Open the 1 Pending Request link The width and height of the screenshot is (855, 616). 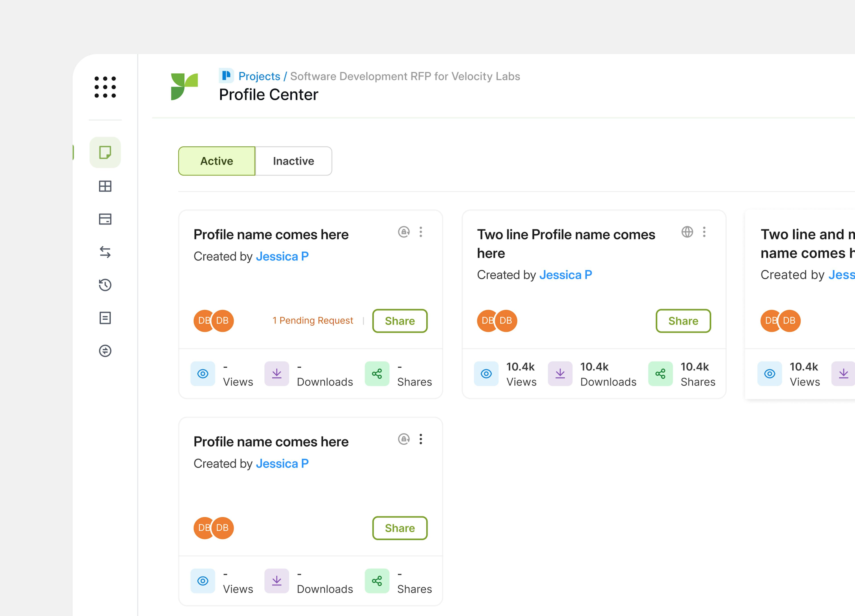click(x=313, y=320)
